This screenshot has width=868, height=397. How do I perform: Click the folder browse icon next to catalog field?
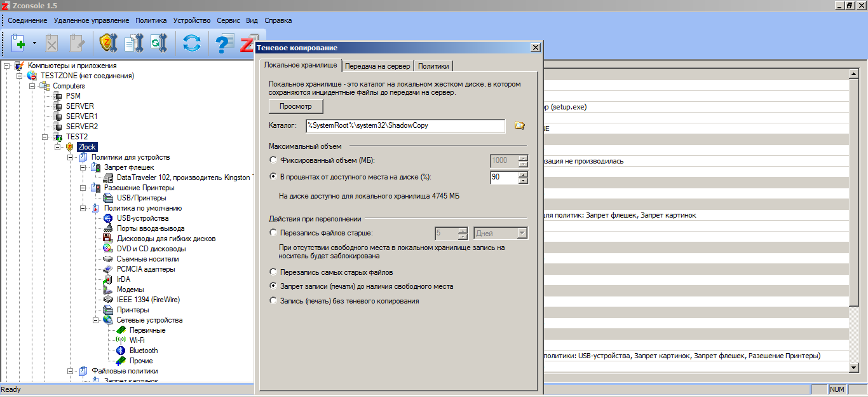(x=519, y=125)
